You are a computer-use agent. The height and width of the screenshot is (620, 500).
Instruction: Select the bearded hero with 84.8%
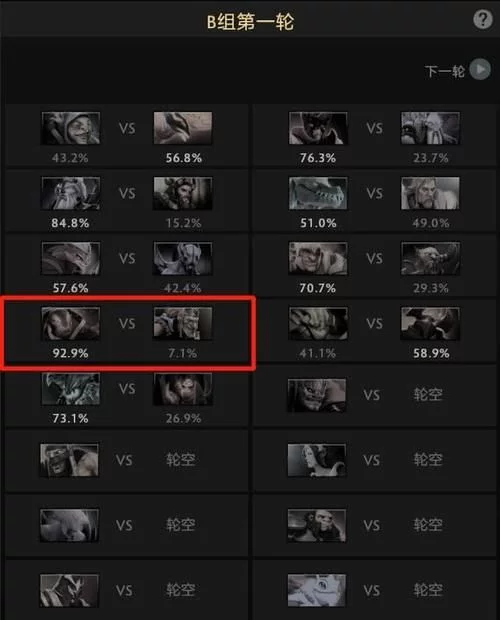tap(71, 193)
